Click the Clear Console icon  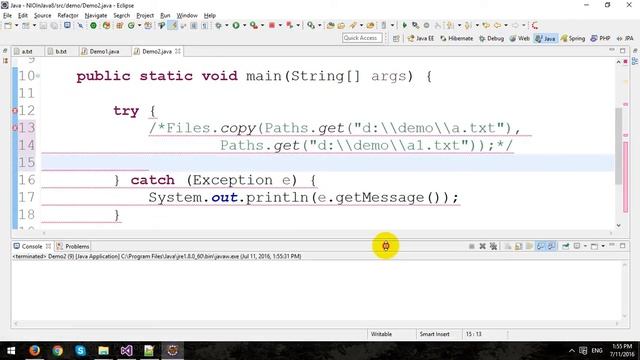(x=507, y=246)
